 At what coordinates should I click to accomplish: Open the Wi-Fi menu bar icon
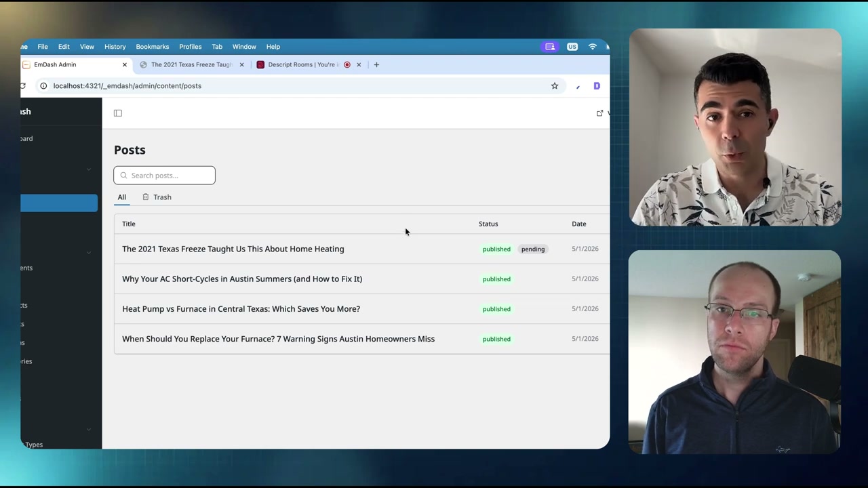[593, 47]
